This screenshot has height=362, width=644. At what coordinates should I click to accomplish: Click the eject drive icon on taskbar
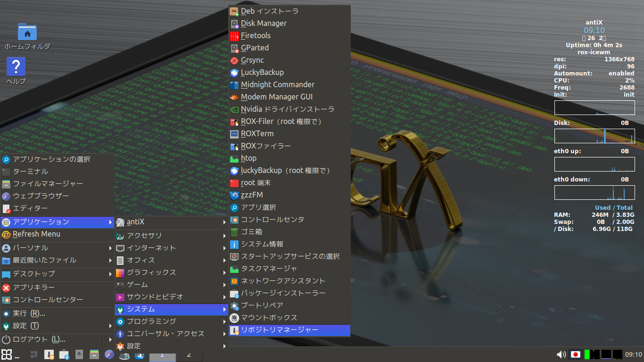point(79,354)
